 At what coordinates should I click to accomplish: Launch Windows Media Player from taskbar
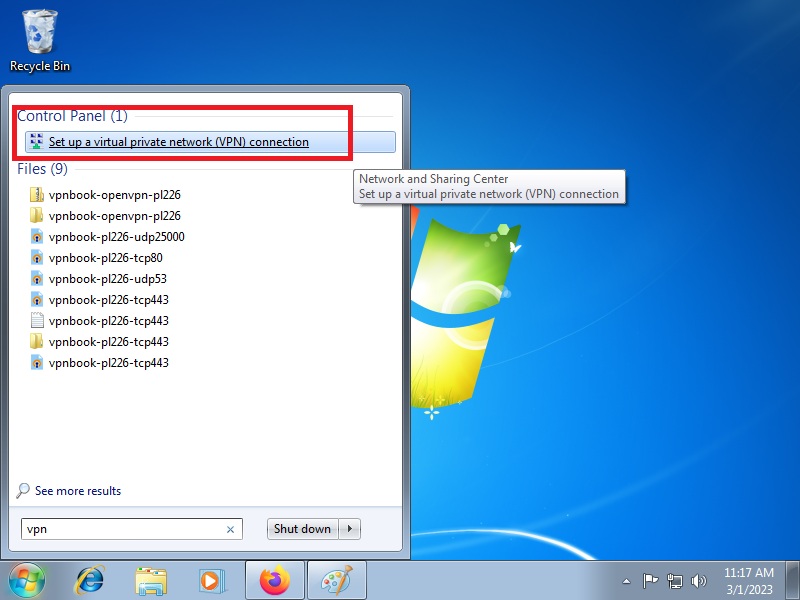pyautogui.click(x=211, y=580)
